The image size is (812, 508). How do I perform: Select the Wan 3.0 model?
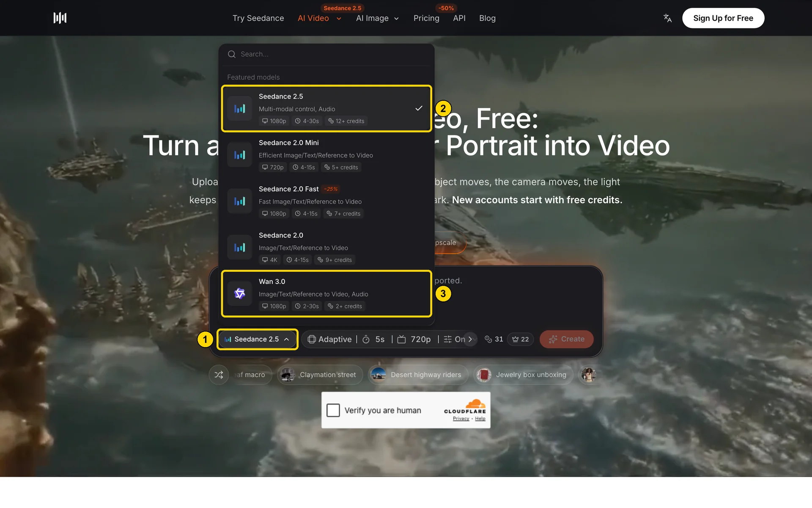326,293
